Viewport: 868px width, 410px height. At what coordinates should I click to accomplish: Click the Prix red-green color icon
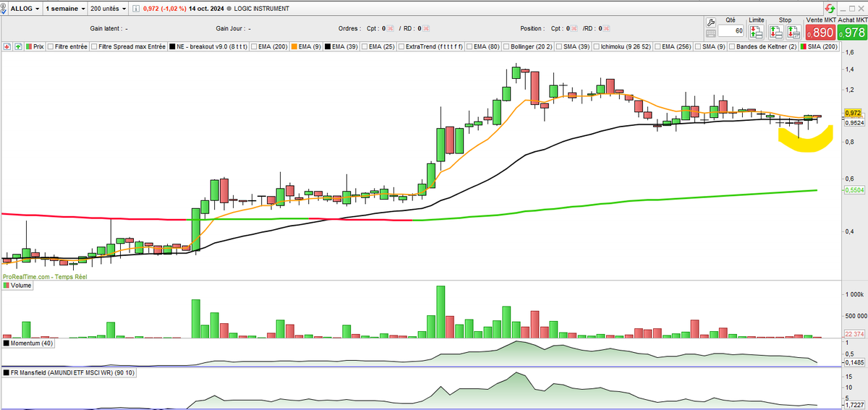click(x=29, y=46)
